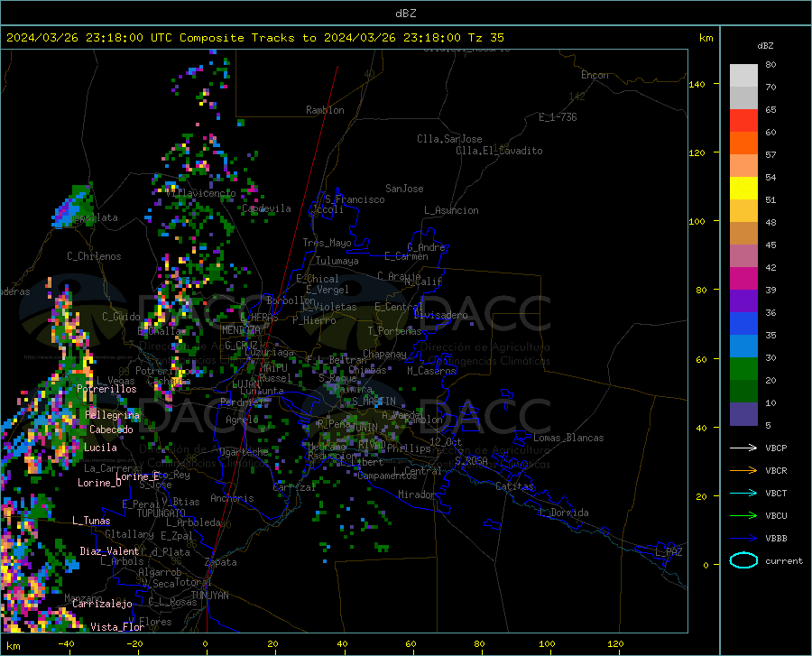812x656 pixels.
Task: Click the 'Divisadero' map label
Action: tap(440, 315)
